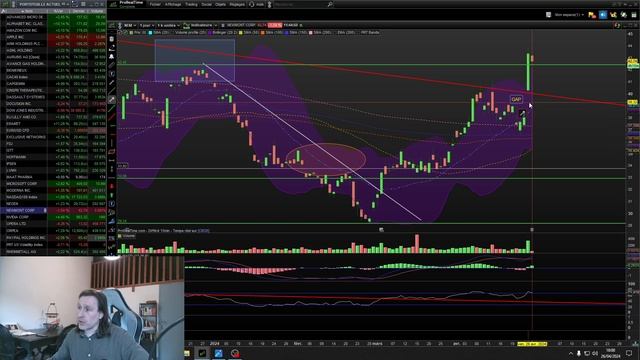Screen dimensions: 640x360
Task: Click the red circular app in taskbar
Action: 235,353
